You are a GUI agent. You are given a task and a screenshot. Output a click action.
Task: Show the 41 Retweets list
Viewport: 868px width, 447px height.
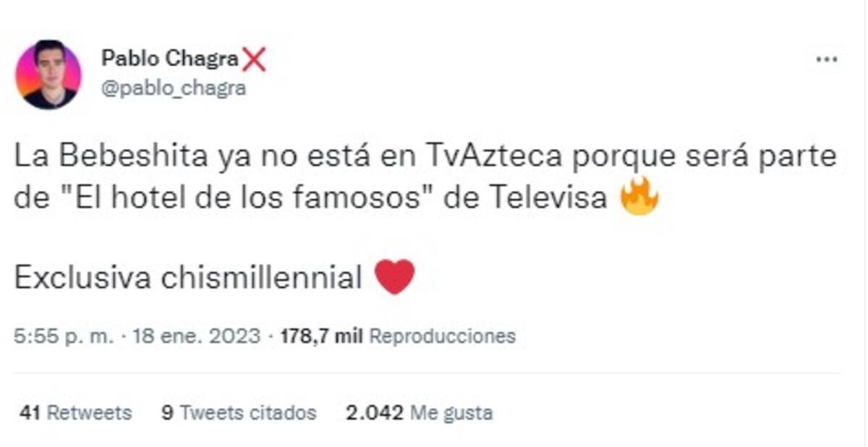pyautogui.click(x=76, y=413)
